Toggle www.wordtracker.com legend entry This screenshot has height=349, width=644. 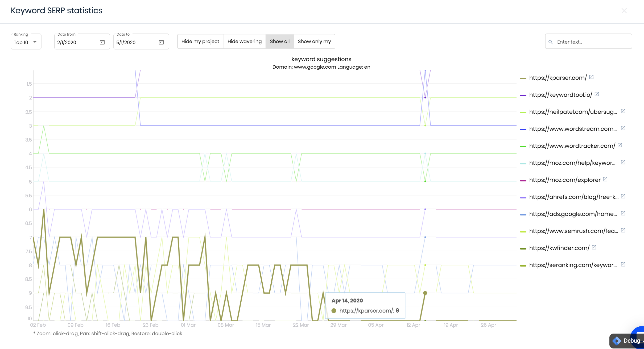point(572,146)
